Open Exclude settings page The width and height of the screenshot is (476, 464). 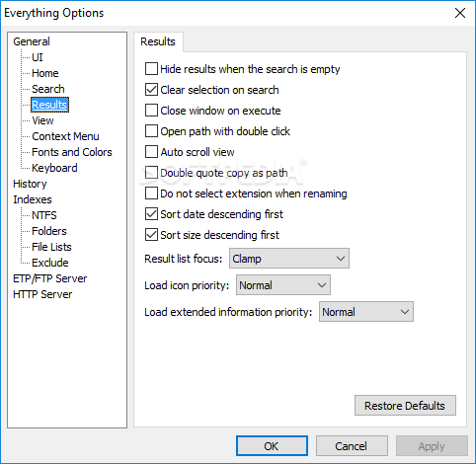(x=50, y=263)
